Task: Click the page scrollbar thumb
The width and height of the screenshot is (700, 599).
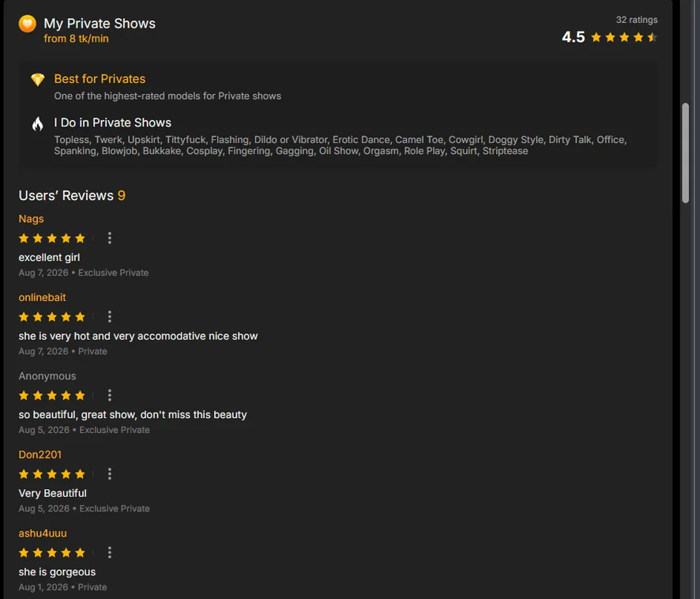Action: pyautogui.click(x=685, y=153)
